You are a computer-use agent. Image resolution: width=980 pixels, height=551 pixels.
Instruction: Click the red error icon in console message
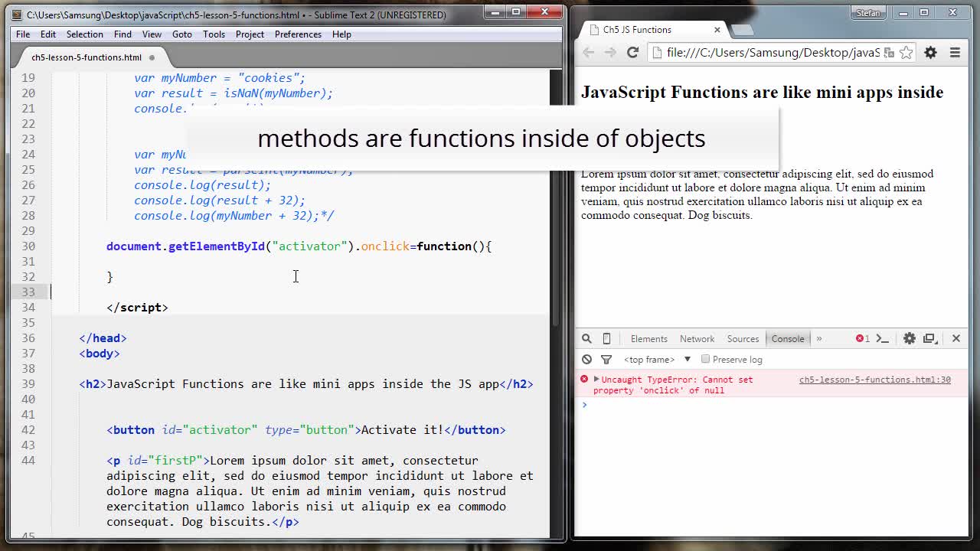(x=584, y=380)
